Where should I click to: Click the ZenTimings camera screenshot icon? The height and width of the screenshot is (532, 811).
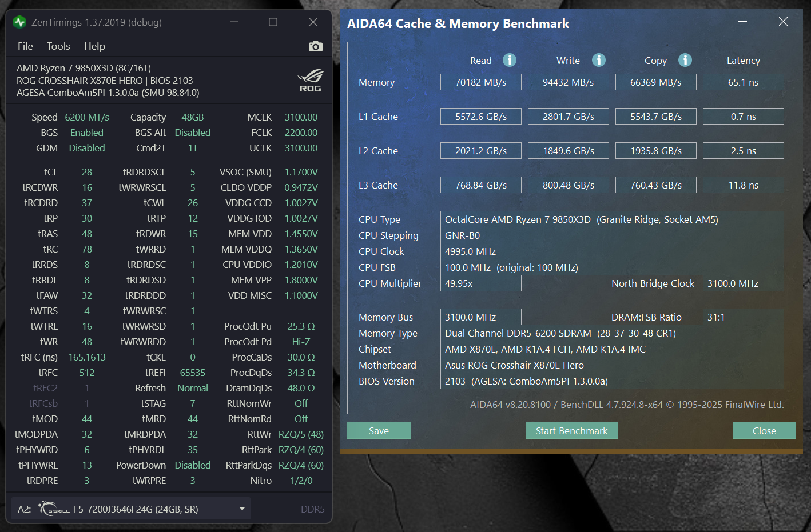315,46
